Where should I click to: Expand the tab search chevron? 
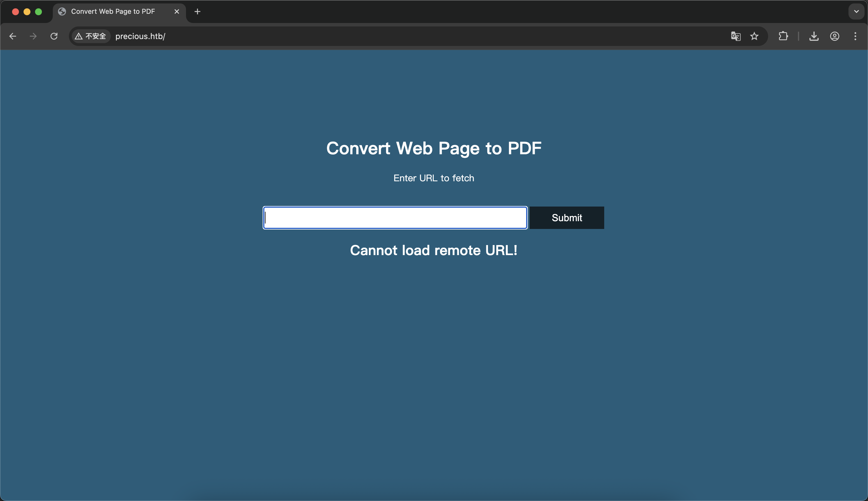[x=856, y=12]
